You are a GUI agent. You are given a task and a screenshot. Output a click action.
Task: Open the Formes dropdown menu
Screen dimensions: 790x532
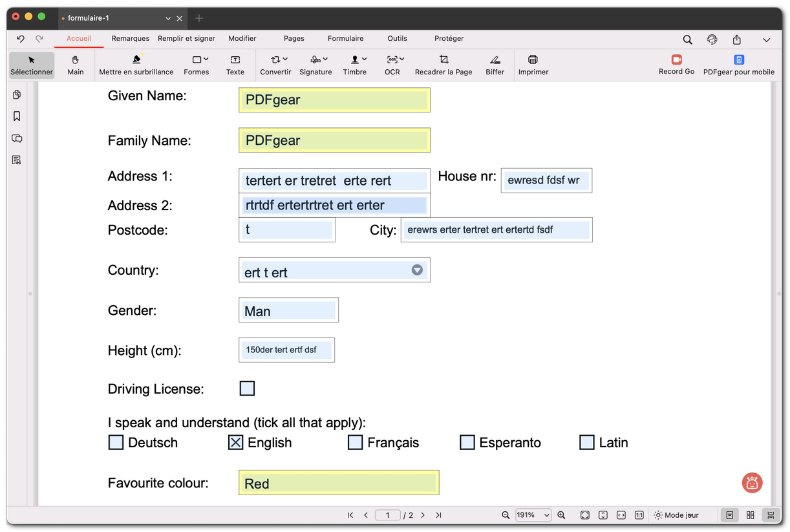197,65
